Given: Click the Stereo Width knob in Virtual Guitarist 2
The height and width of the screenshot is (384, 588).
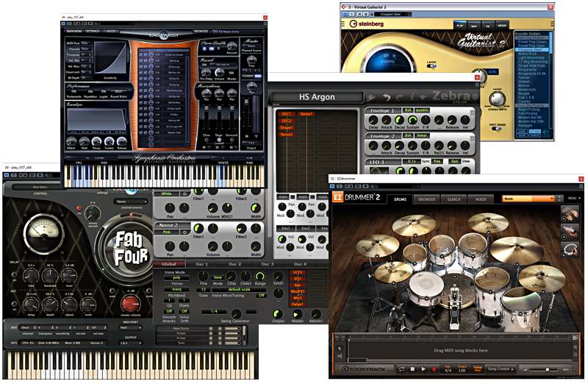Looking at the screenshot, I should (497, 99).
